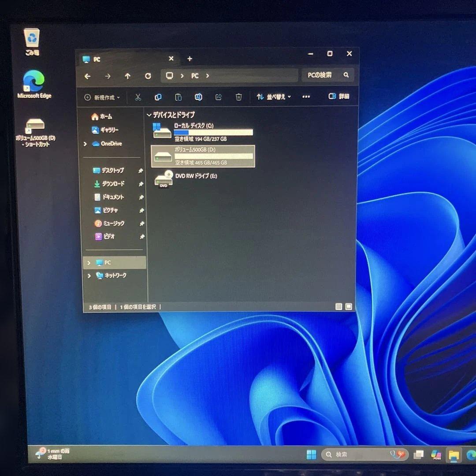This screenshot has height=476, width=476.
Task: Collapse the デバイスとドライブ section
Action: tap(150, 114)
